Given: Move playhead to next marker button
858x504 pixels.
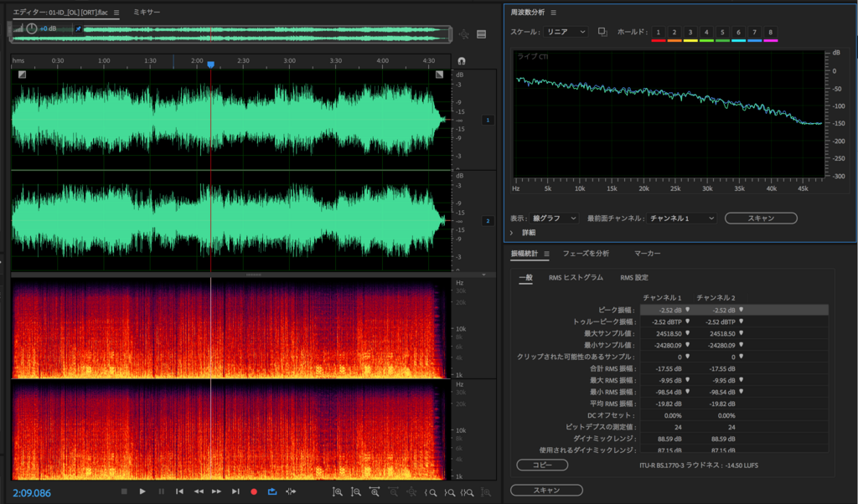Looking at the screenshot, I should tap(235, 491).
